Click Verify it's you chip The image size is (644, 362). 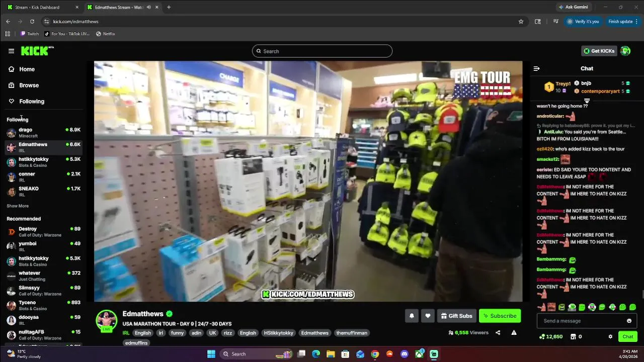pos(584,21)
